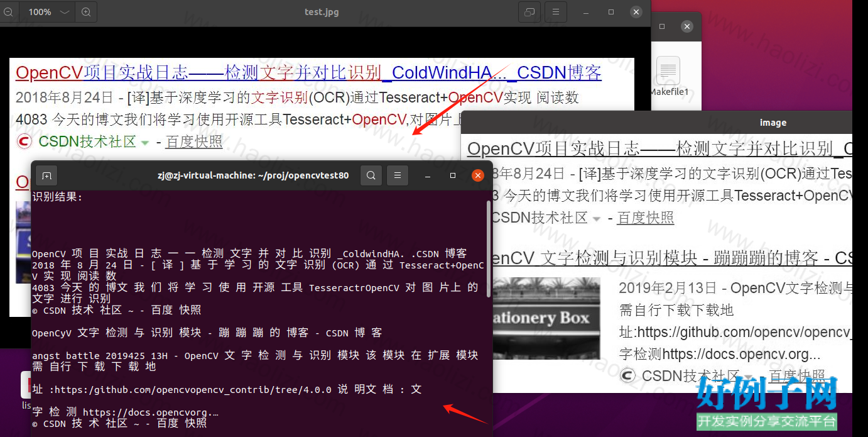The width and height of the screenshot is (868, 437).
Task: Open the terminal hamburger menu
Action: (x=397, y=175)
